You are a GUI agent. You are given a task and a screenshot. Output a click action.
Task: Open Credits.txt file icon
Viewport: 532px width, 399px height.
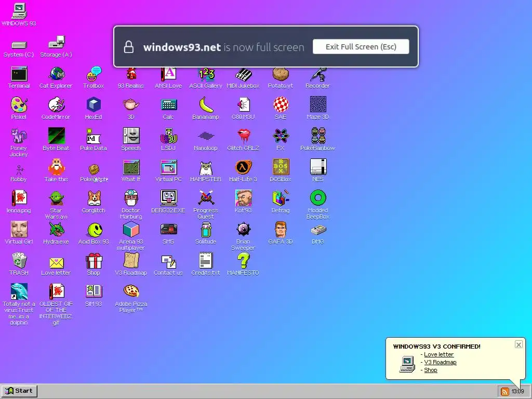click(x=206, y=261)
